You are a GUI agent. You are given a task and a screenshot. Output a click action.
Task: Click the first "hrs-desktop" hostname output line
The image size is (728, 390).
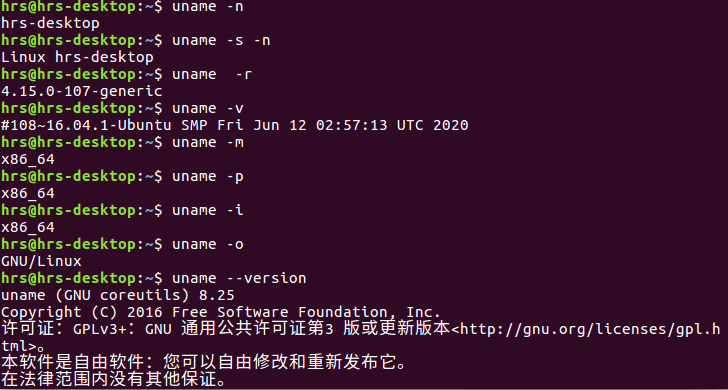pyautogui.click(x=50, y=23)
